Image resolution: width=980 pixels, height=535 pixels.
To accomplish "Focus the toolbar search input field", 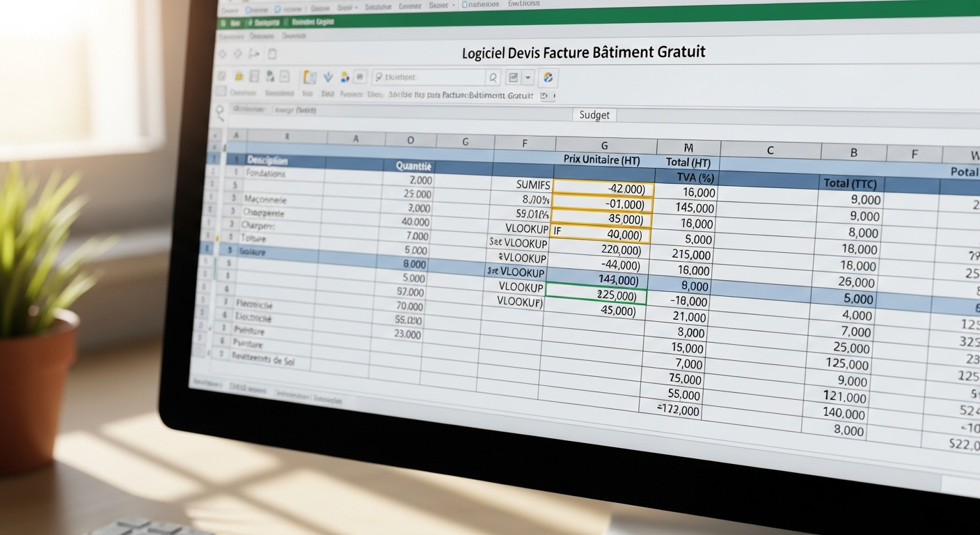I will pos(436,77).
